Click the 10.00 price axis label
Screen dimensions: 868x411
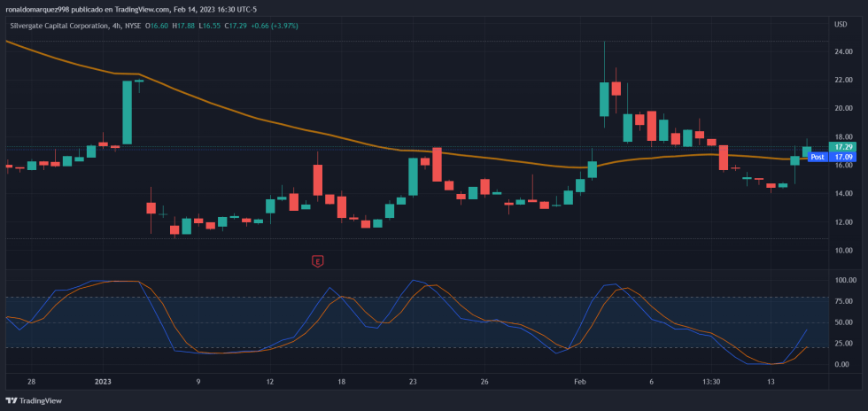(844, 251)
